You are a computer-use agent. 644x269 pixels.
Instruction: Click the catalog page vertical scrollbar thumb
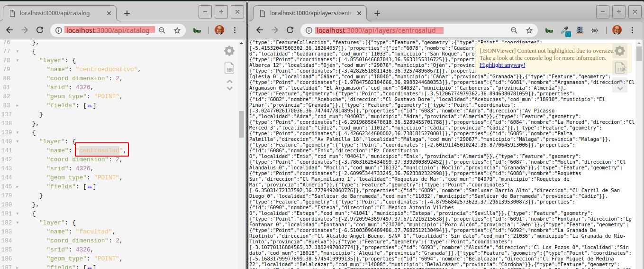click(242, 124)
